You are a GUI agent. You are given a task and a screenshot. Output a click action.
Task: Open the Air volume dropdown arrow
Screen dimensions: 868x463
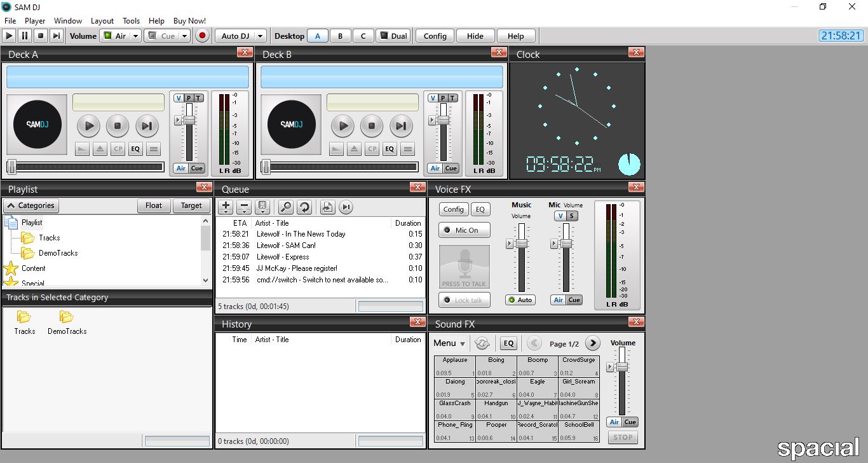pyautogui.click(x=135, y=36)
